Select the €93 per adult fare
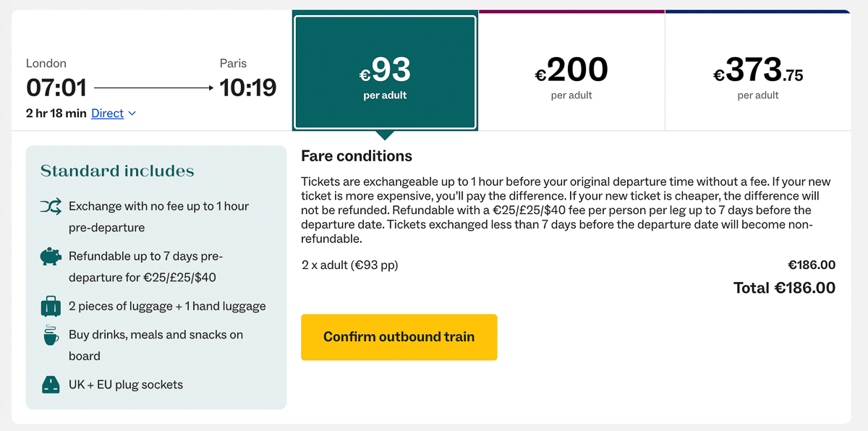The image size is (868, 431). tap(385, 72)
